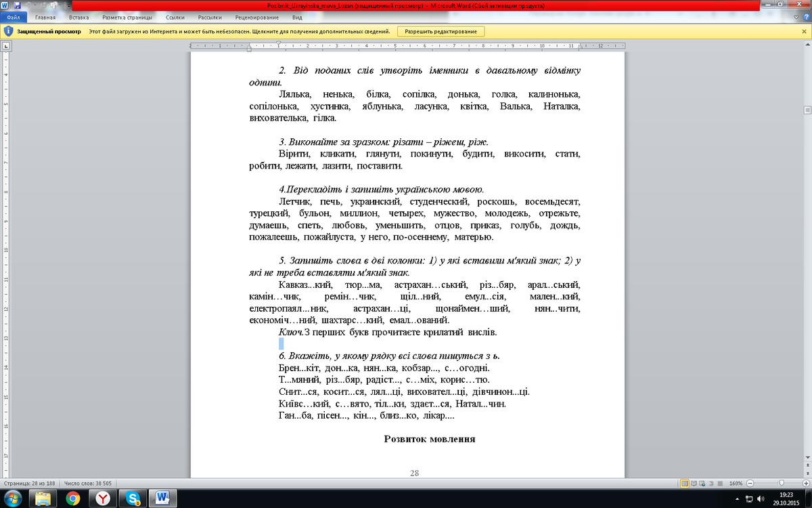Viewport: 812px width, 508px height.
Task: Click the zoom in plus button
Action: (x=807, y=483)
